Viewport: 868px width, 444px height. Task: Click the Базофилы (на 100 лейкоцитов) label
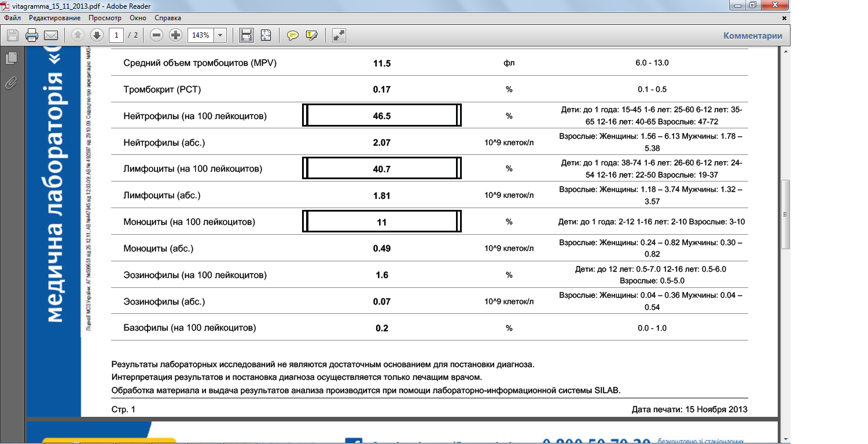click(x=190, y=328)
